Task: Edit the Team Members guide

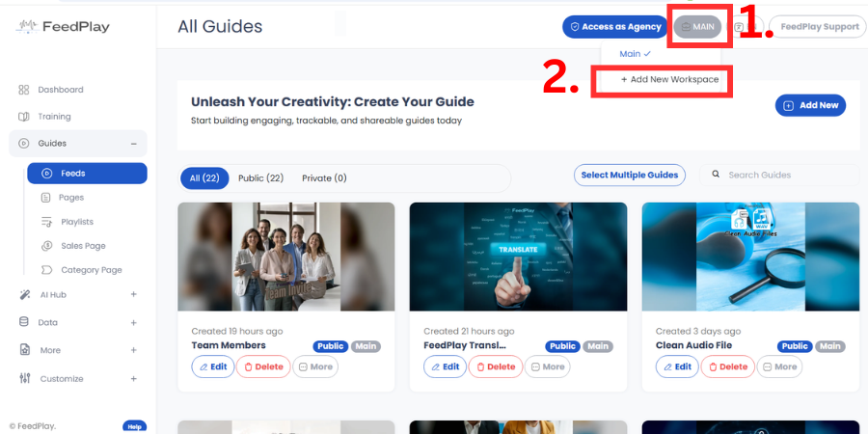Action: [x=213, y=366]
